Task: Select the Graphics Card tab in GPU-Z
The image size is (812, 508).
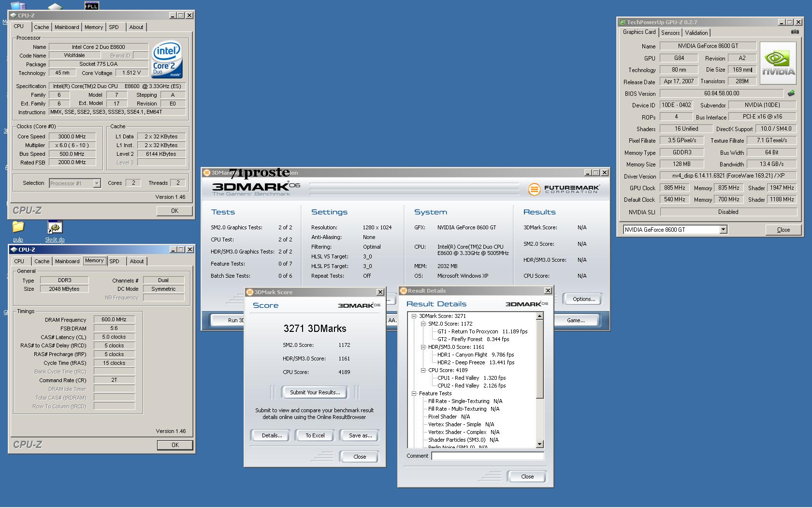Action: pyautogui.click(x=639, y=32)
